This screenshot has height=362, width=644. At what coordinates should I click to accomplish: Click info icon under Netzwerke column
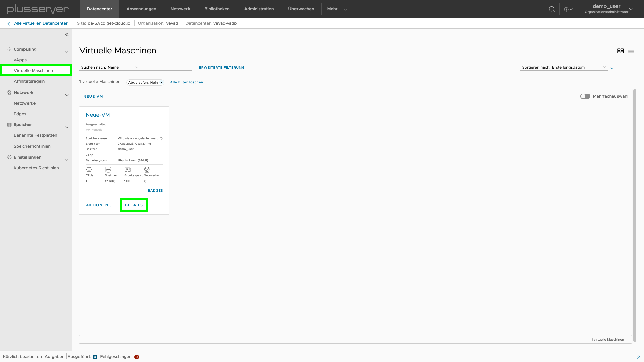[x=146, y=181]
